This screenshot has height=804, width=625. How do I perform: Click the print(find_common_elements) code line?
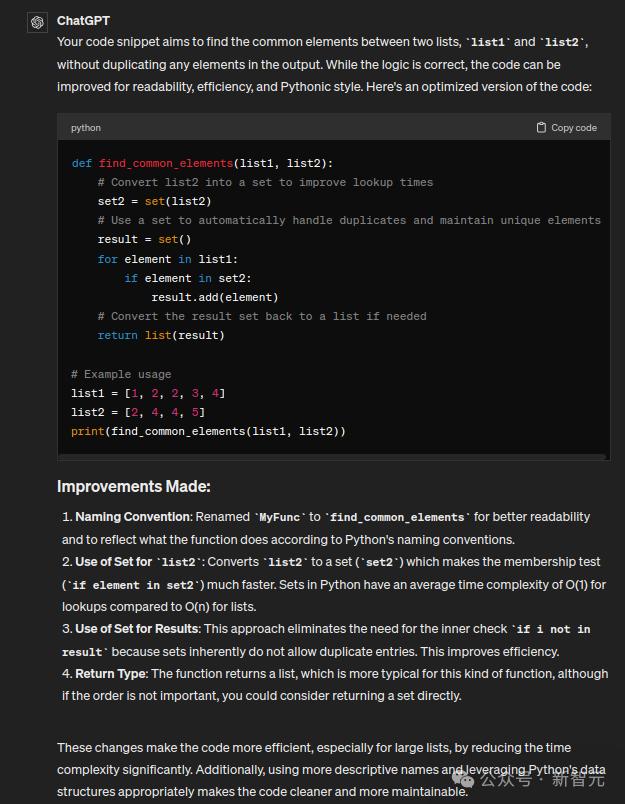[208, 431]
